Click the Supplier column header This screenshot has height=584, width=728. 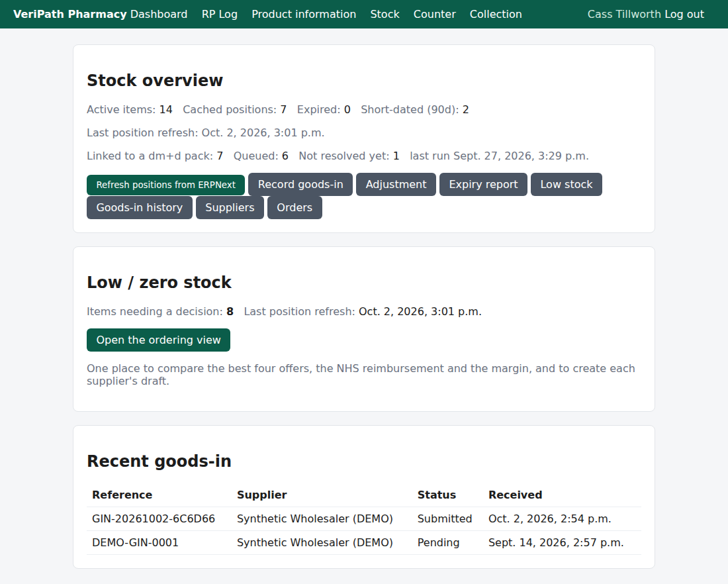(262, 495)
